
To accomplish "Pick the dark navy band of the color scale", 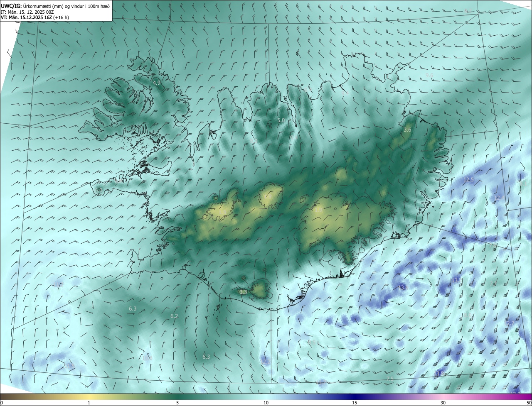I will pyautogui.click(x=355, y=397).
